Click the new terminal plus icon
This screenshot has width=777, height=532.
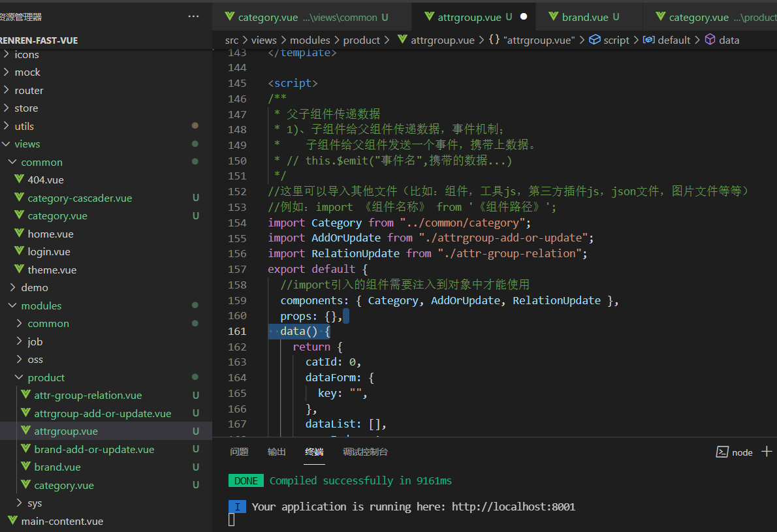click(766, 452)
